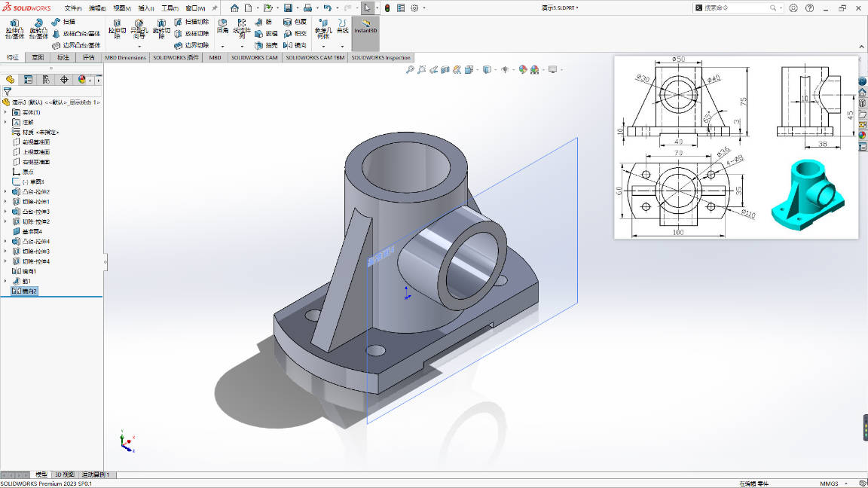Image resolution: width=868 pixels, height=488 pixels.
Task: Click the Print icon in the top toolbar
Action: coord(307,8)
